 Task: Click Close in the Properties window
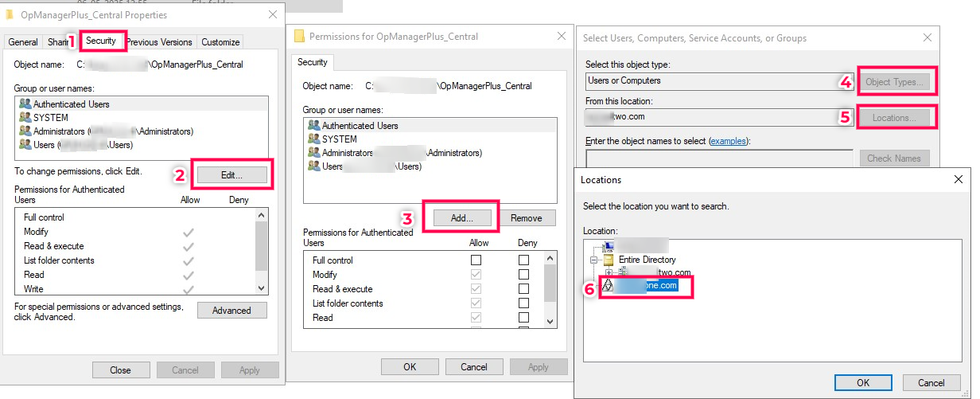click(x=121, y=370)
